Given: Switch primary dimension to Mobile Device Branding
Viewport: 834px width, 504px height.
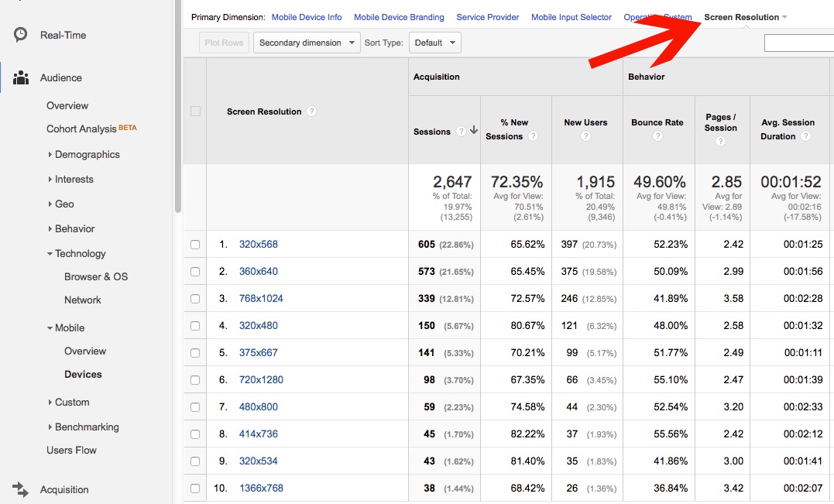Looking at the screenshot, I should pos(399,17).
